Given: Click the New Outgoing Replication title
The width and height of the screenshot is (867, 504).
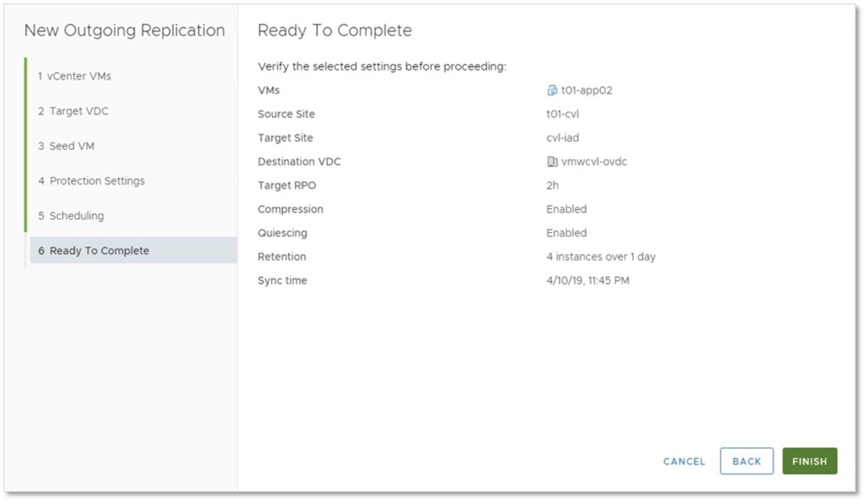Looking at the screenshot, I should coord(124,31).
